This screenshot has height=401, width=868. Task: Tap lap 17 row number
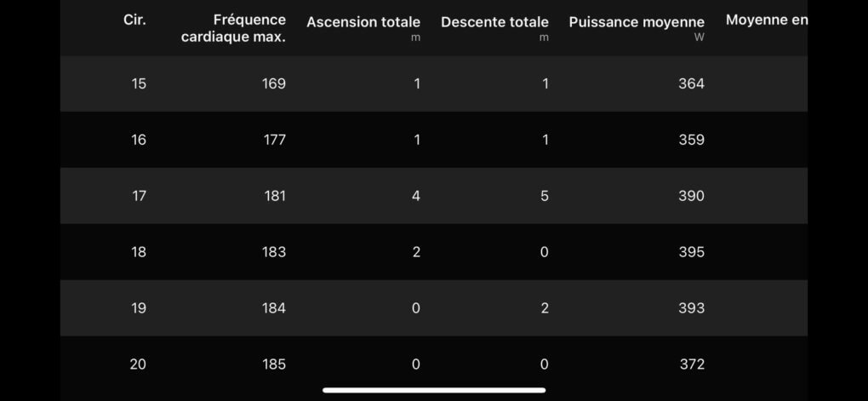click(x=139, y=196)
